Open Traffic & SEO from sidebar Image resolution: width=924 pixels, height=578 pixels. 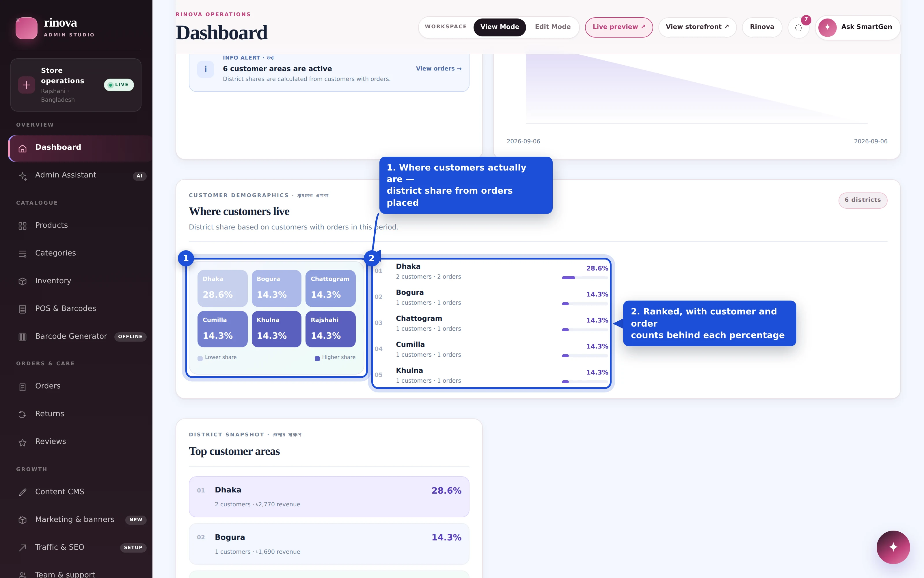pyautogui.click(x=80, y=547)
